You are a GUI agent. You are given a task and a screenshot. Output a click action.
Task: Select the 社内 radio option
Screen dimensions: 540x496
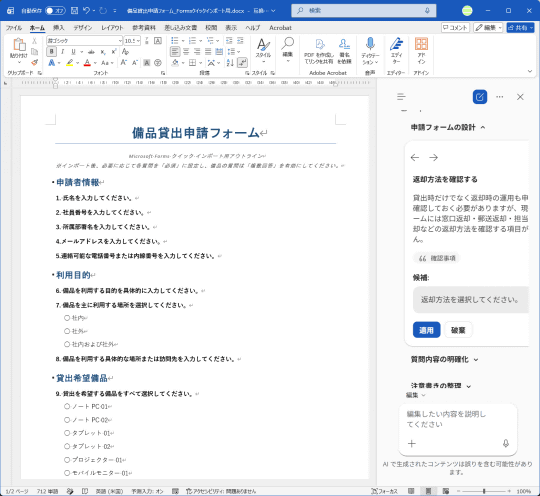point(67,318)
